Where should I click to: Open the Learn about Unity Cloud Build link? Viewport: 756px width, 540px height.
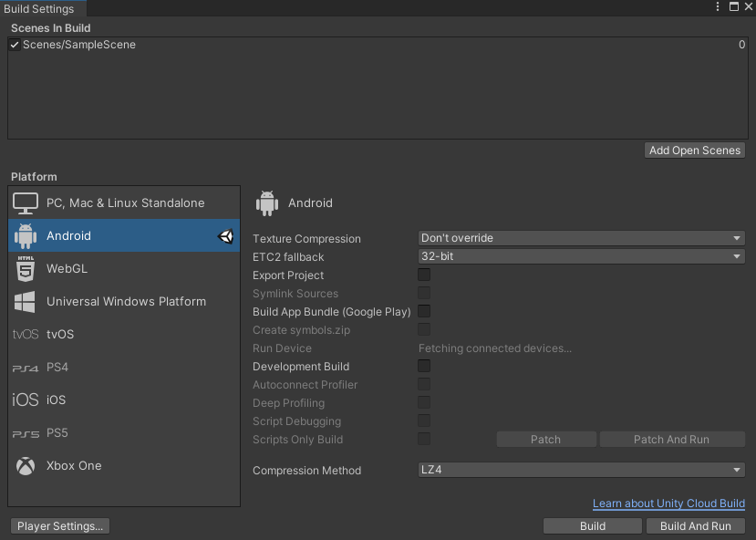click(x=668, y=504)
